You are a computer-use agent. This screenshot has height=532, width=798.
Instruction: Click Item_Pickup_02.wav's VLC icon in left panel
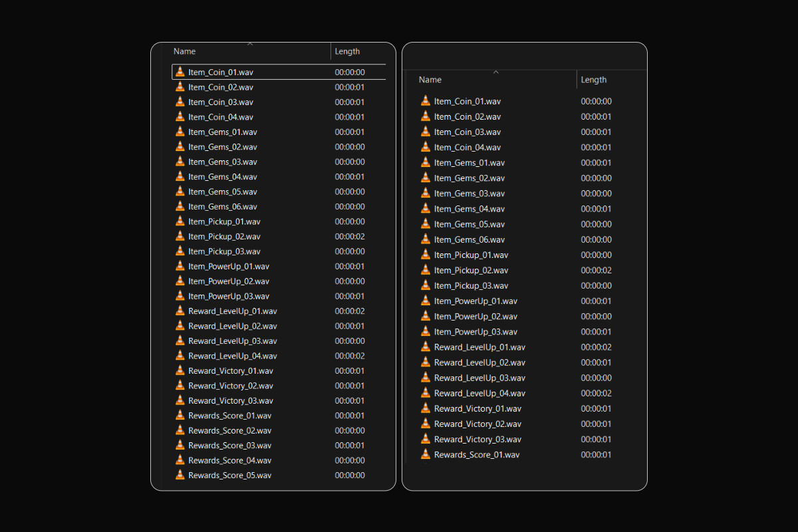pyautogui.click(x=180, y=236)
